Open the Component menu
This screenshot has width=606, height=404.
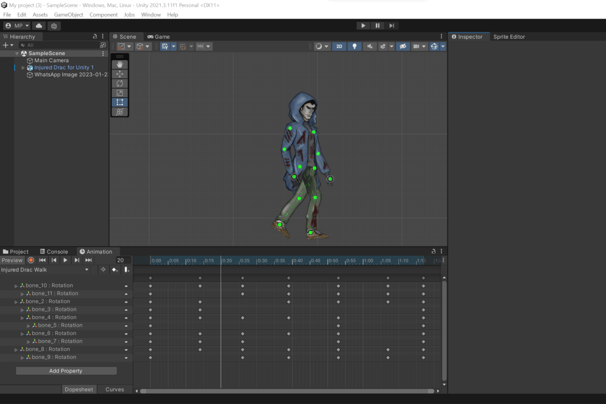[103, 15]
